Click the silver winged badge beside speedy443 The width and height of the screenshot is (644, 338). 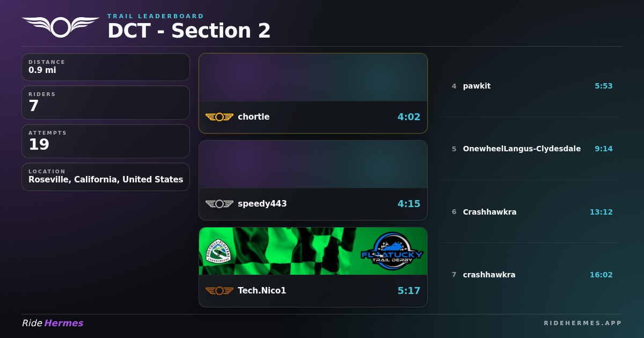219,204
